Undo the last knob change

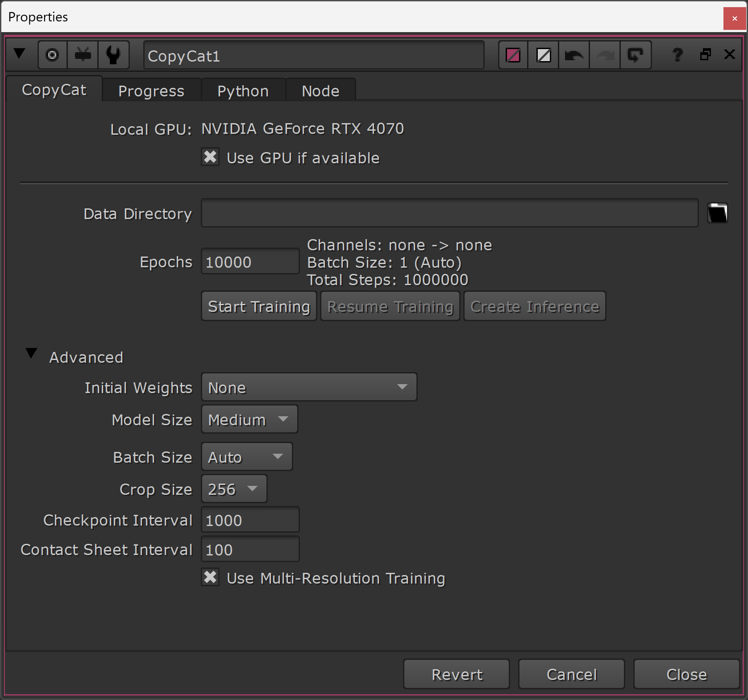(x=573, y=54)
